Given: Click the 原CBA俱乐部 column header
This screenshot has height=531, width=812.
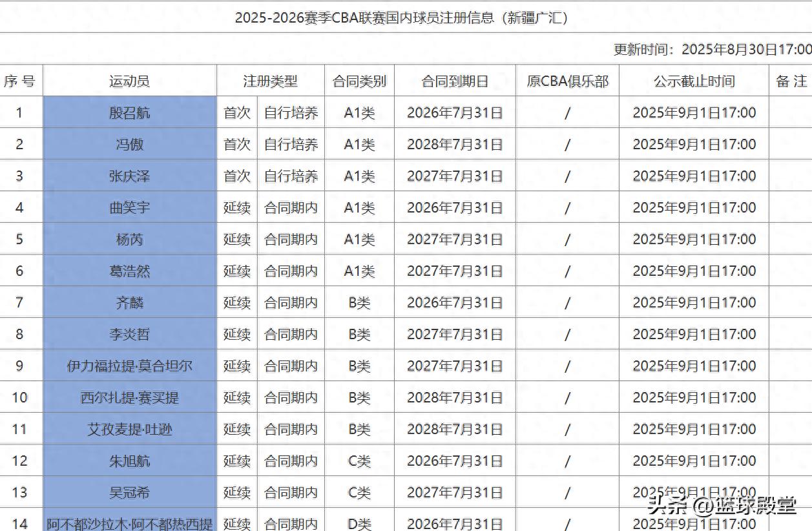Looking at the screenshot, I should [x=567, y=81].
